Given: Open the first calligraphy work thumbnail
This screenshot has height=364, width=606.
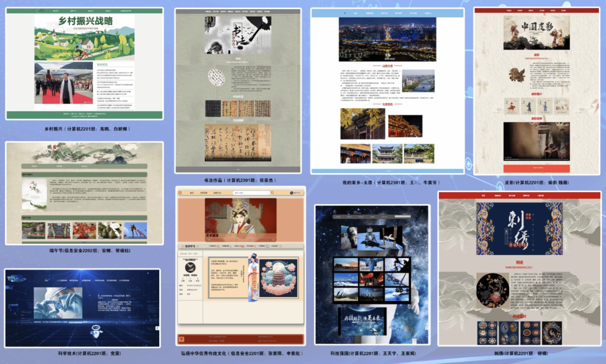Looking at the screenshot, I should (213, 108).
